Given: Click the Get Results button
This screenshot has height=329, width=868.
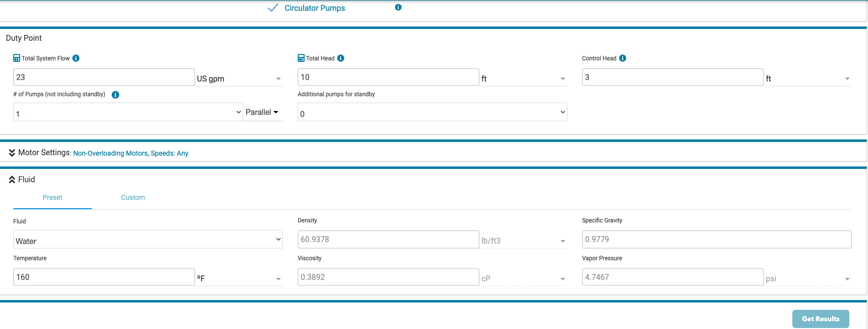Looking at the screenshot, I should pyautogui.click(x=821, y=319).
